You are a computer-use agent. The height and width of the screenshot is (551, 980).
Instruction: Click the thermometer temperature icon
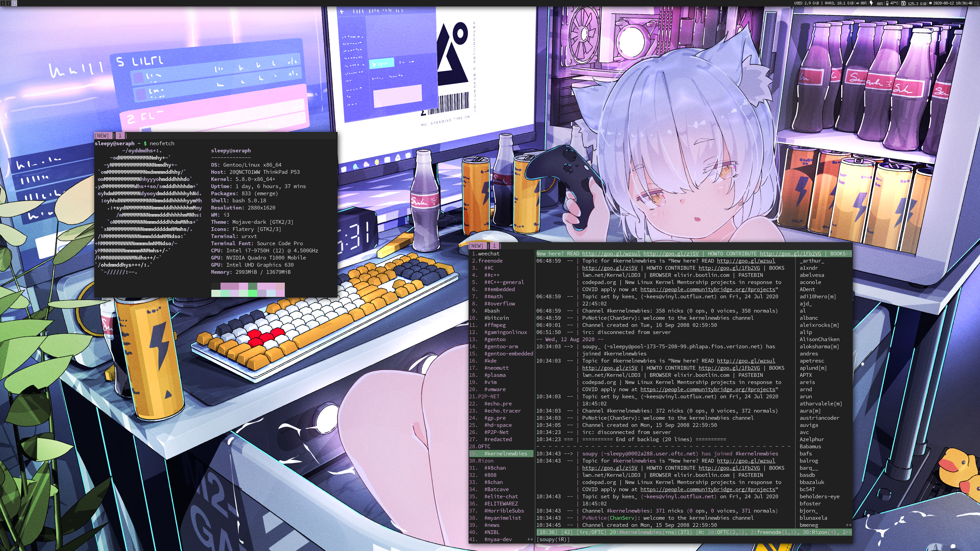887,3
